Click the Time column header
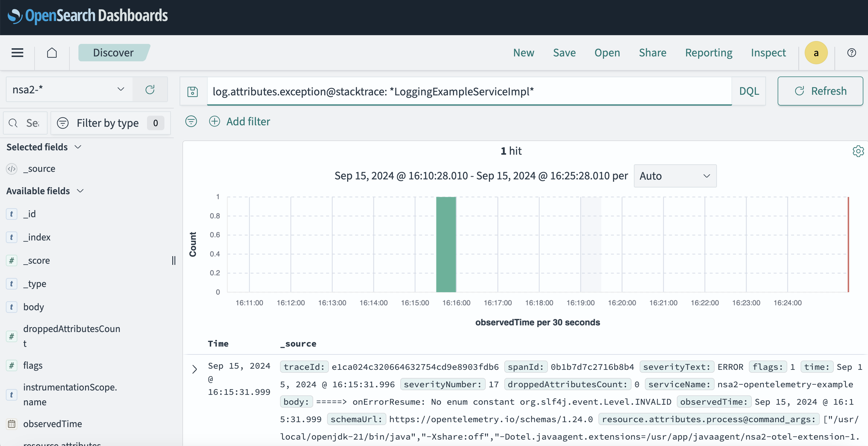This screenshot has width=868, height=446. pyautogui.click(x=218, y=344)
